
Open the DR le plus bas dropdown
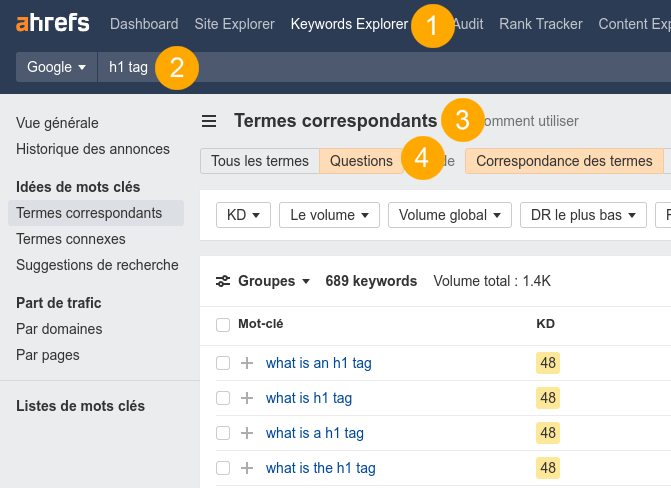pyautogui.click(x=583, y=215)
